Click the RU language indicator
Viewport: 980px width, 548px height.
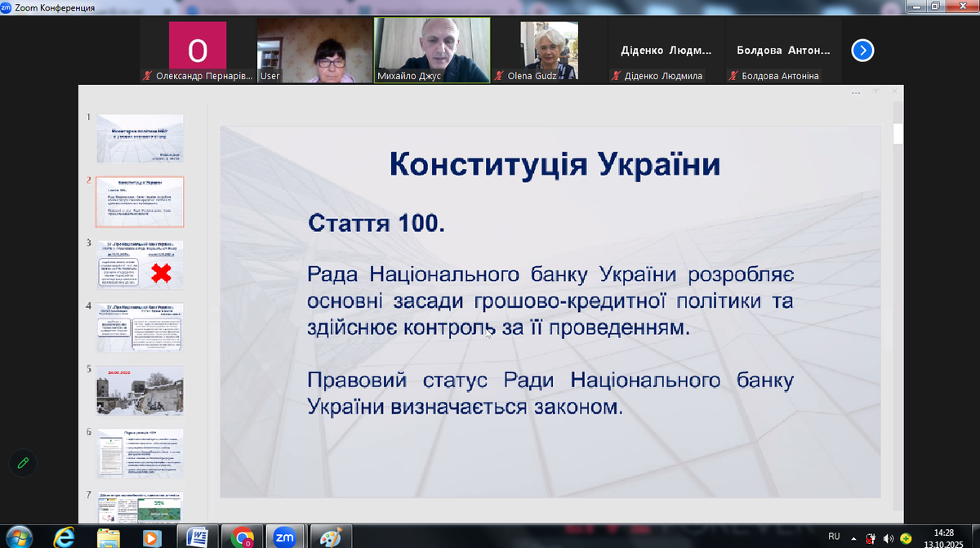[x=834, y=537]
